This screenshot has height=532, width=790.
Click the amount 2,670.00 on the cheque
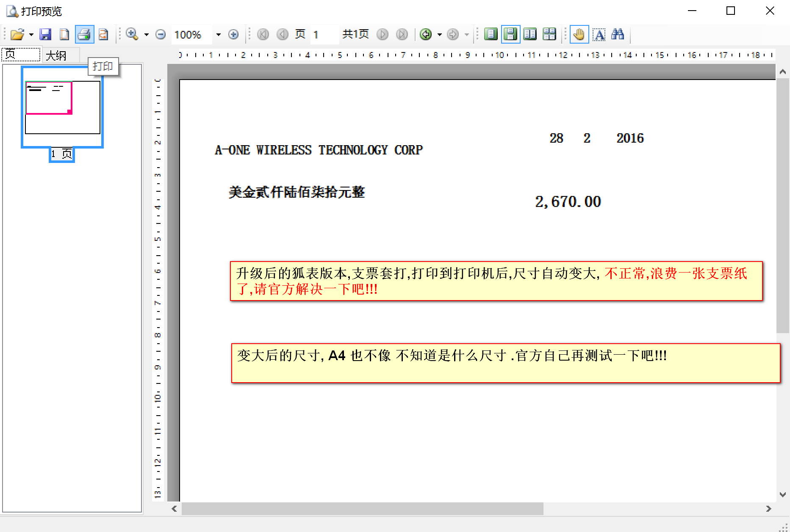point(568,202)
